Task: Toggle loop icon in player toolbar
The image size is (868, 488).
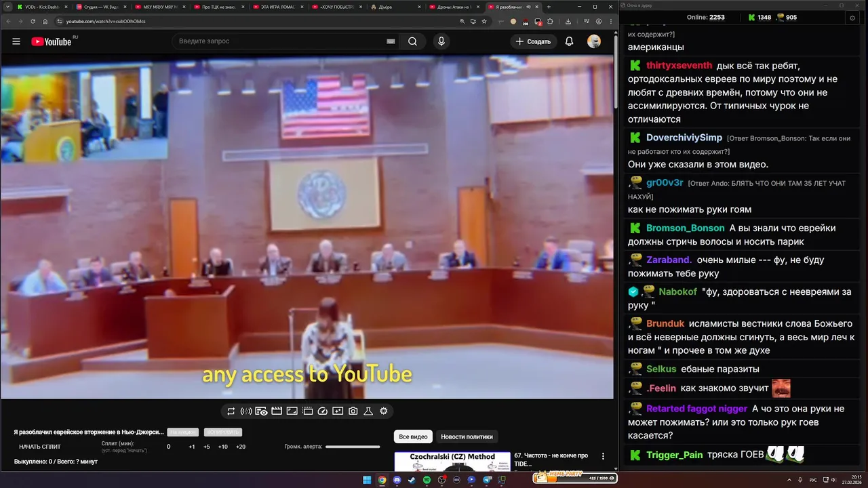Action: 231,411
